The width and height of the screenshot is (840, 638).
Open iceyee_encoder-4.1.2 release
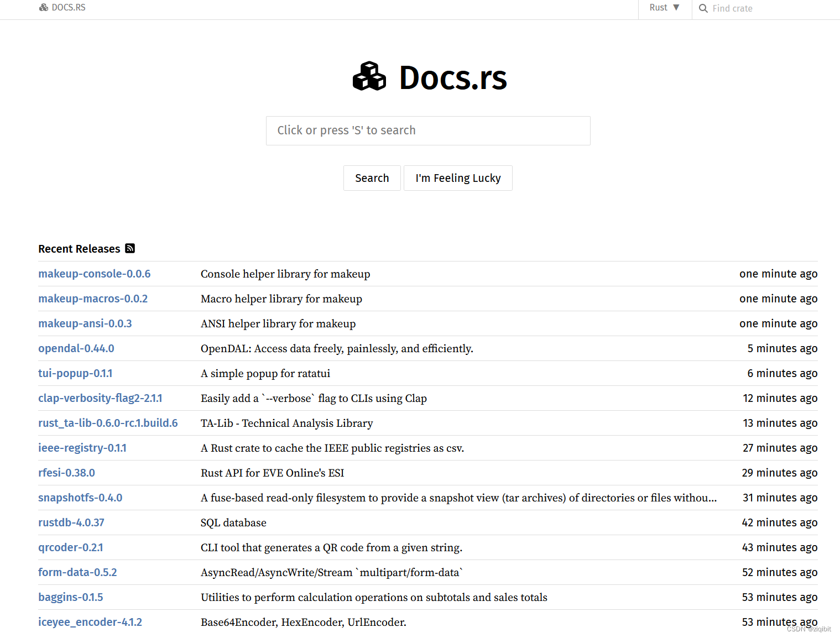(90, 622)
